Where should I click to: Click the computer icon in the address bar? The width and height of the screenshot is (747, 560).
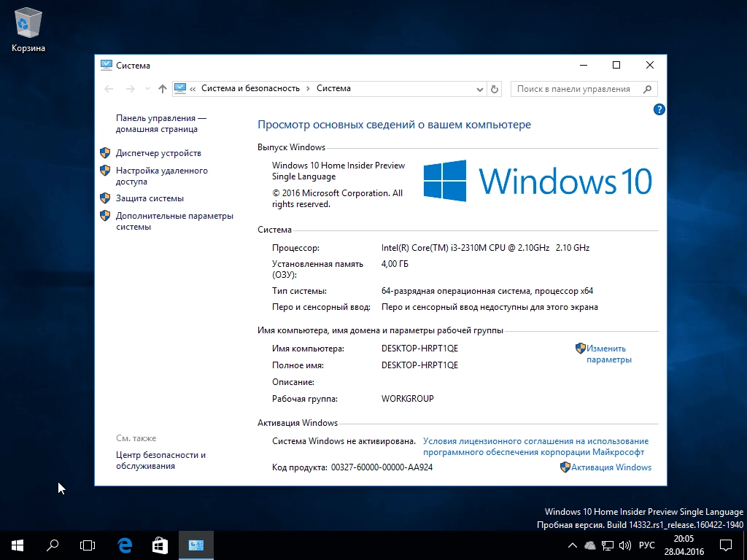click(180, 88)
